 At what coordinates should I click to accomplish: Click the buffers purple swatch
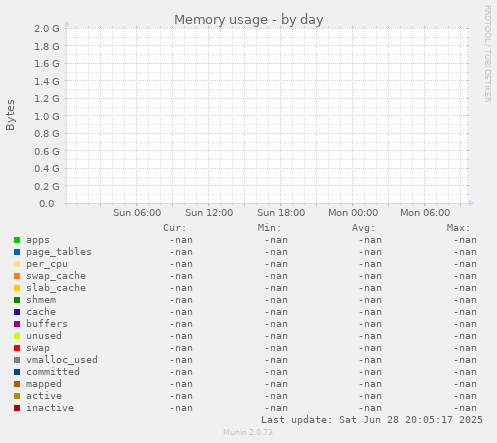(x=17, y=324)
